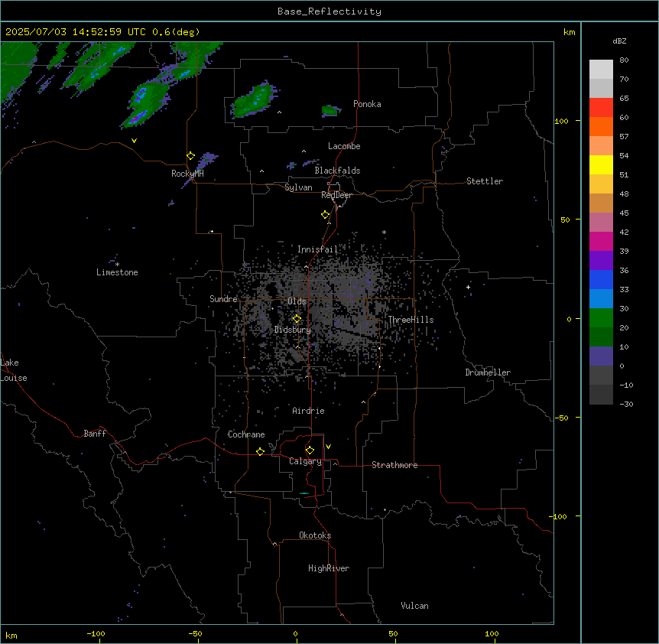Click the Sundre city label
The width and height of the screenshot is (659, 644).
(223, 299)
